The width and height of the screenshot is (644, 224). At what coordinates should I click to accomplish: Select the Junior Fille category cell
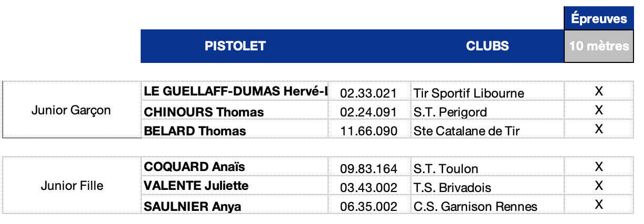tap(71, 186)
